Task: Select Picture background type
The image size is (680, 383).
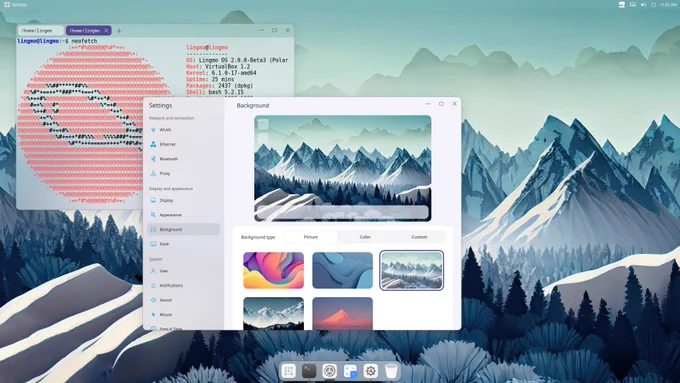Action: 311,237
